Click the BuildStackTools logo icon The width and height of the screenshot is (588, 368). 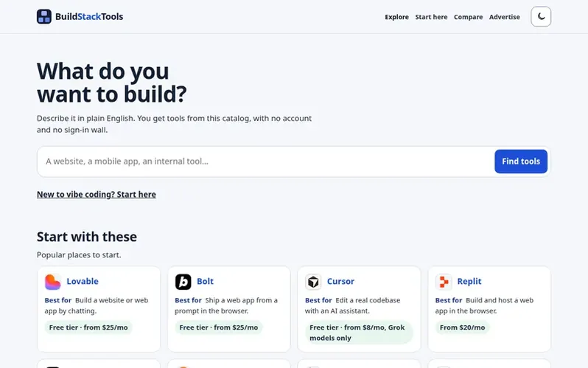(44, 16)
